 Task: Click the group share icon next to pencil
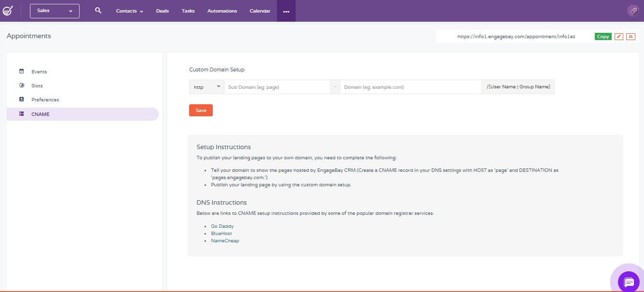click(x=630, y=36)
